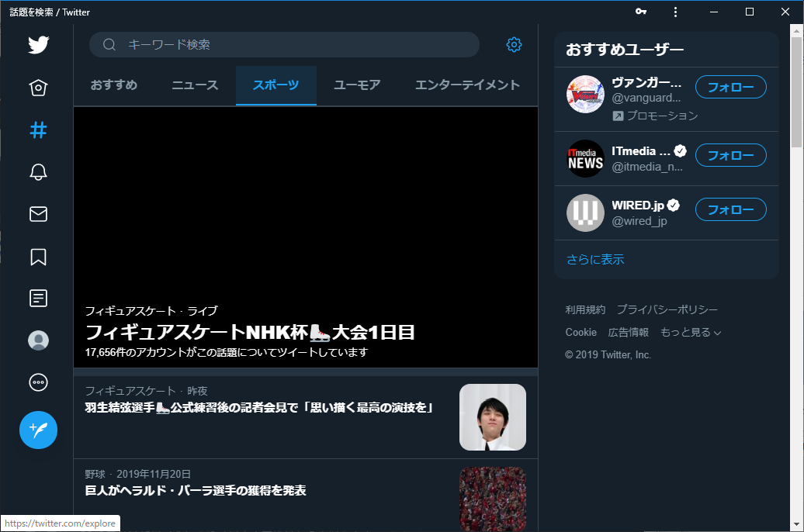Image resolution: width=804 pixels, height=532 pixels.
Task: Open the Explore hashtag section
Action: pyautogui.click(x=37, y=130)
